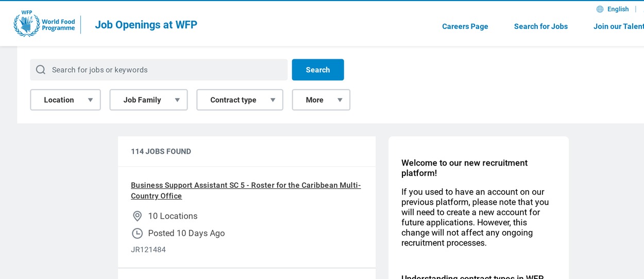Image resolution: width=644 pixels, height=279 pixels.
Task: Click the location pin icon beside 10 Locations
Action: tap(137, 216)
